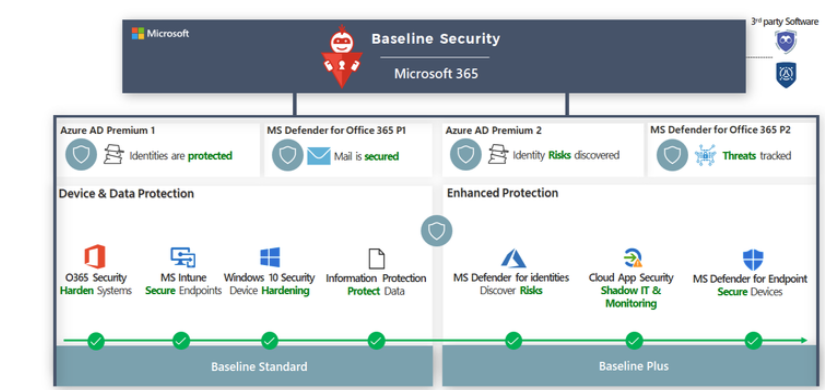834x390 pixels.
Task: Click the Secure Endpoints text
Action: (x=184, y=291)
